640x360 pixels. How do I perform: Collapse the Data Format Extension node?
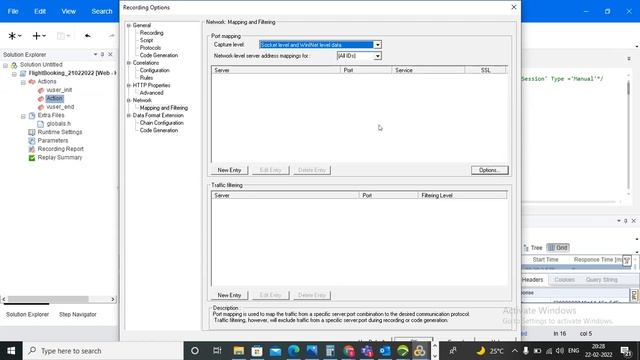pyautogui.click(x=129, y=116)
